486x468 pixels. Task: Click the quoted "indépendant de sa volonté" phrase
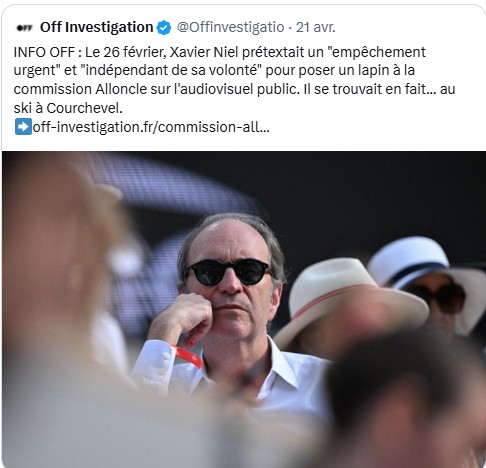(170, 71)
